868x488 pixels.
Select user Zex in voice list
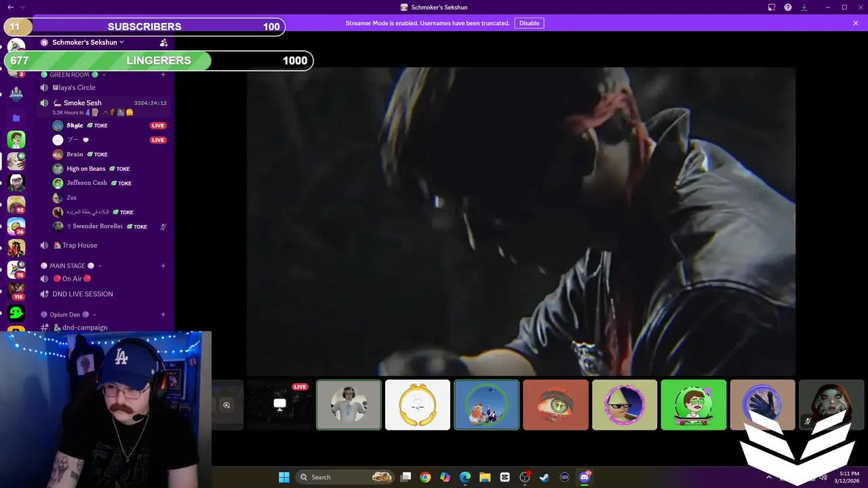click(71, 198)
